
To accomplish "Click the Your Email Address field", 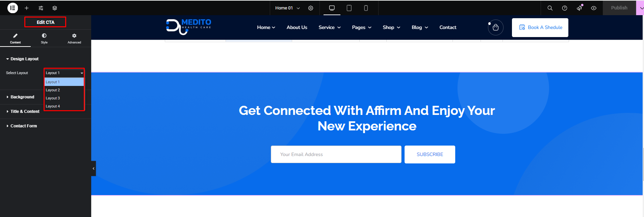I will click(x=336, y=154).
